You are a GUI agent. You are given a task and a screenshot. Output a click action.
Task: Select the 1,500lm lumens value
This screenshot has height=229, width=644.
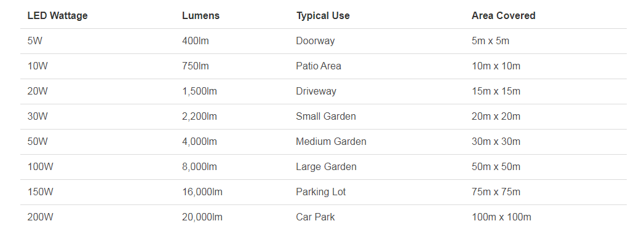199,91
